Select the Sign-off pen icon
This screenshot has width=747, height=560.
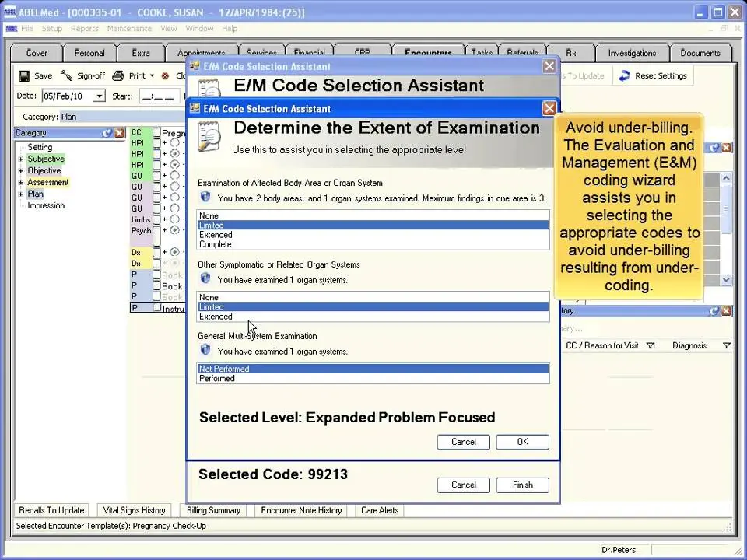pyautogui.click(x=66, y=75)
